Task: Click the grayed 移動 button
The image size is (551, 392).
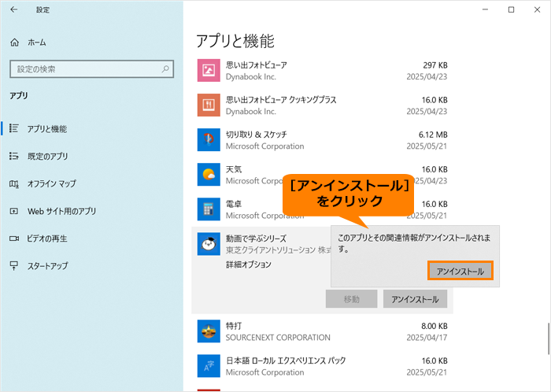Action: (x=351, y=299)
